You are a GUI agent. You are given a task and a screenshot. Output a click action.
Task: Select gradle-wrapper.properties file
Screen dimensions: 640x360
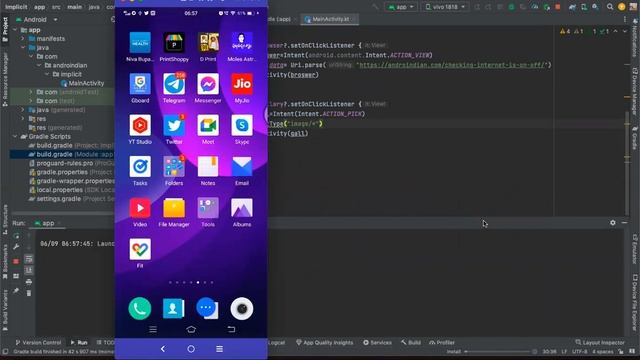[71, 181]
